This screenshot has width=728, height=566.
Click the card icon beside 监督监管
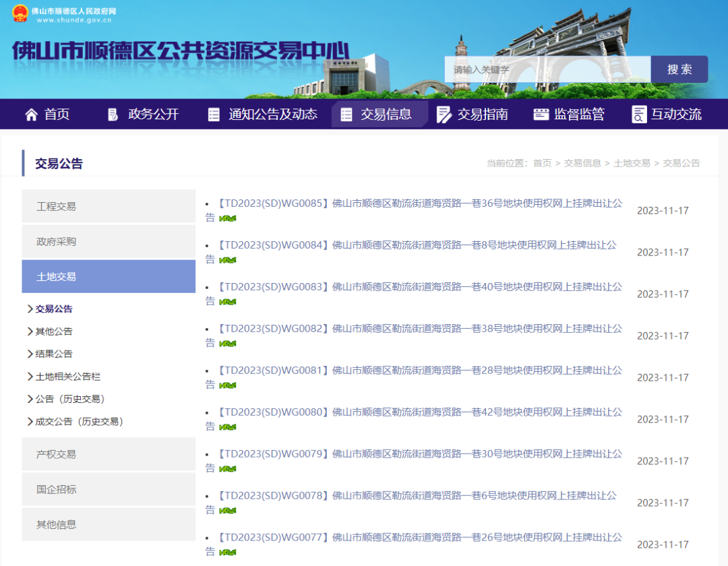(x=541, y=114)
